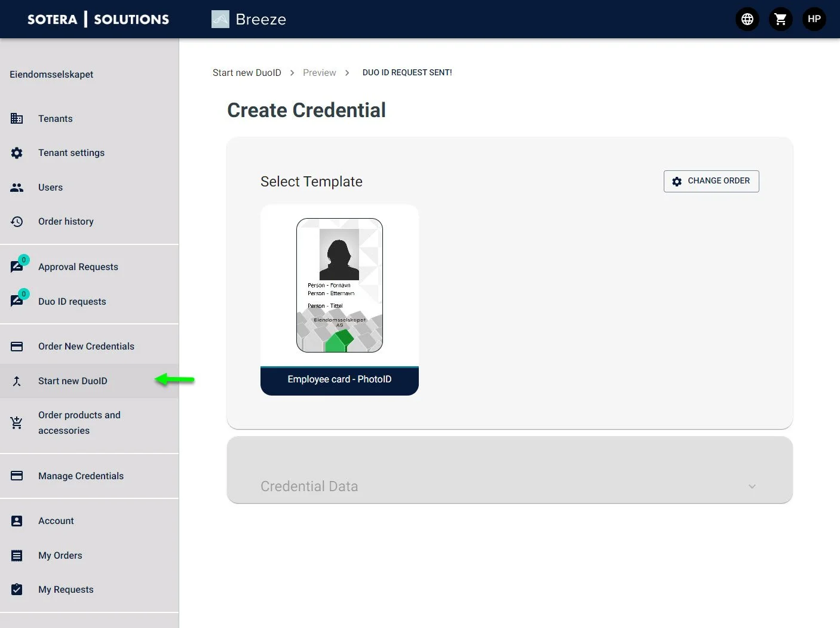Open Tenant settings menu item

click(90, 153)
